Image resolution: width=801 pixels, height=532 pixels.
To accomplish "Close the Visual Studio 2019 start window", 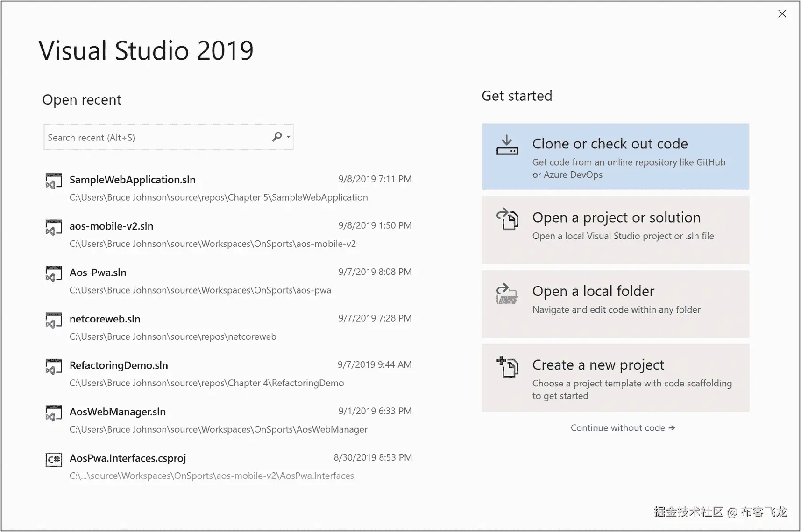I will 782,14.
